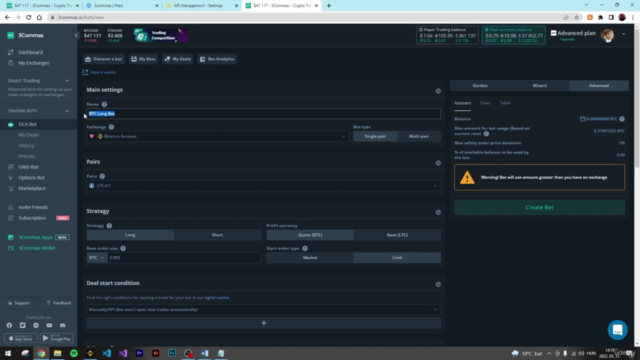
Task: Open 3Commas Wallet
Action: click(x=37, y=248)
